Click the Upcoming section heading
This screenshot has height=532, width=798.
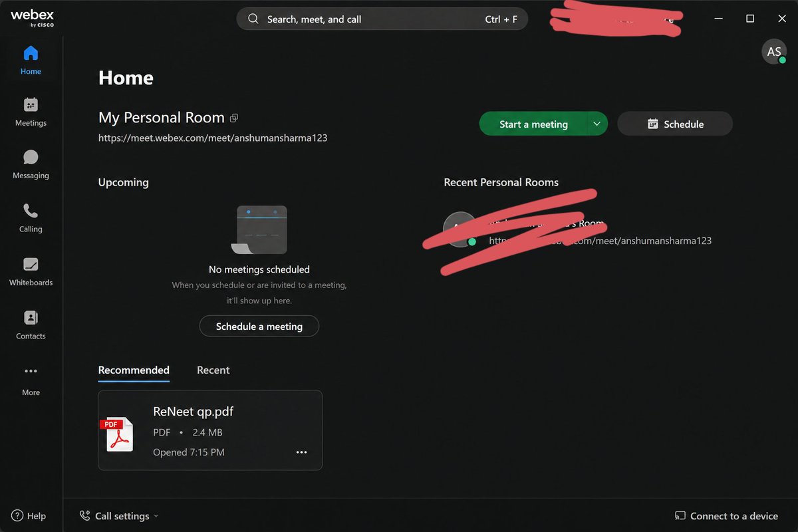[124, 182]
